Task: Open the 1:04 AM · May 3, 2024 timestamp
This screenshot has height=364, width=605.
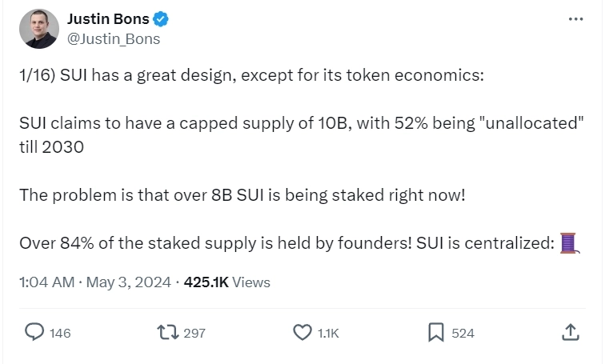Action: tap(94, 282)
